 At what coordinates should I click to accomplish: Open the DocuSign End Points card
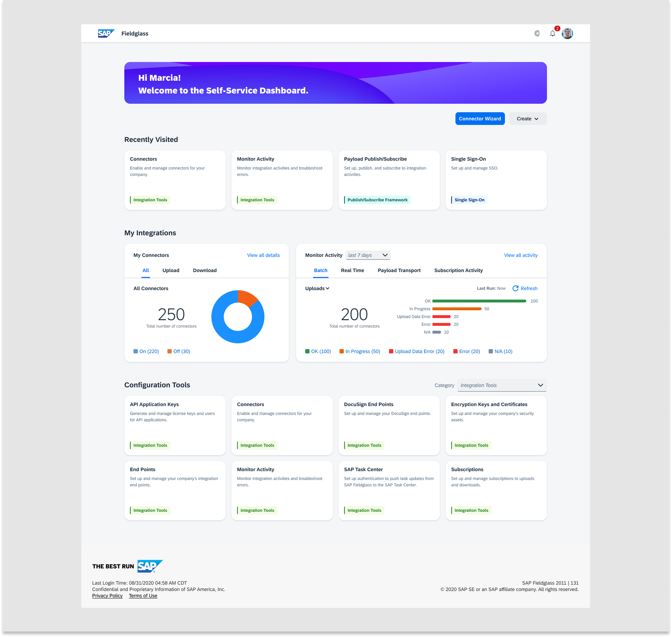pos(389,425)
